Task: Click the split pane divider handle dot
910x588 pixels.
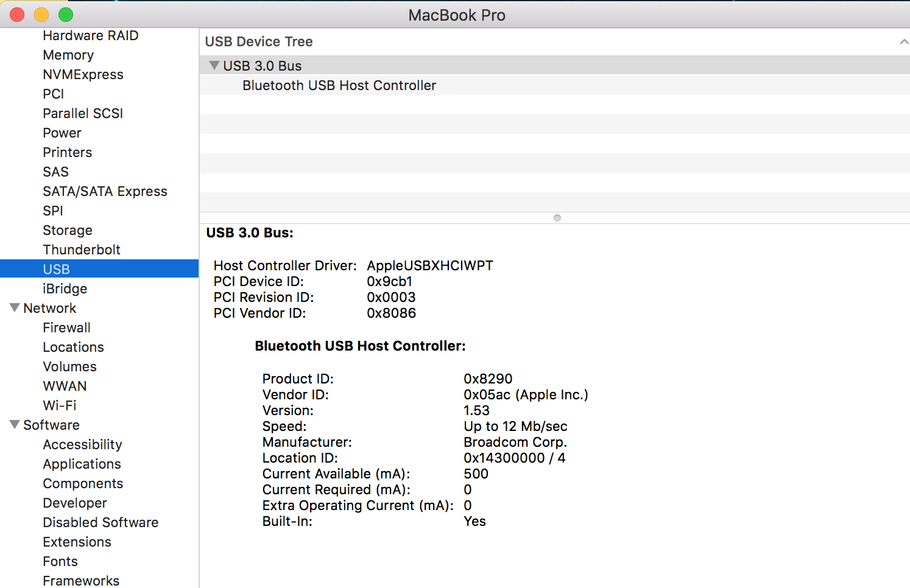Action: coord(557,218)
